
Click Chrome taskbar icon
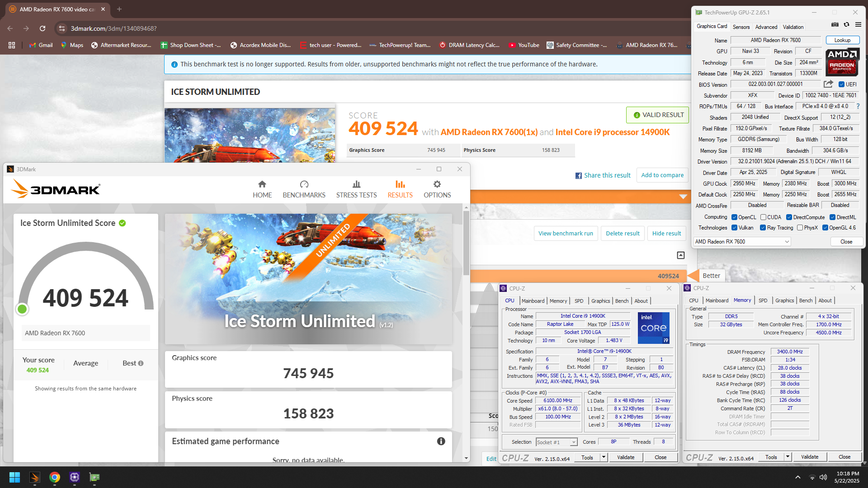(55, 477)
